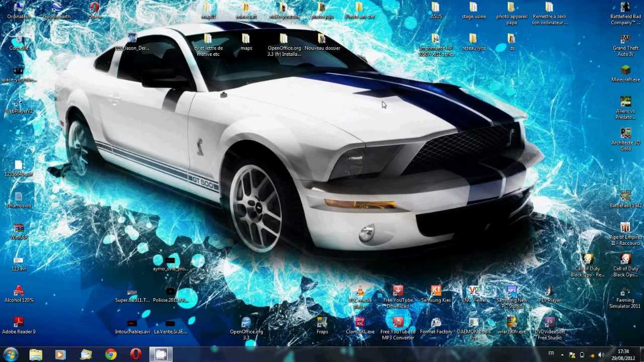Launch the Minecraft.exe desktop icon
The height and width of the screenshot is (362, 644).
(x=625, y=73)
